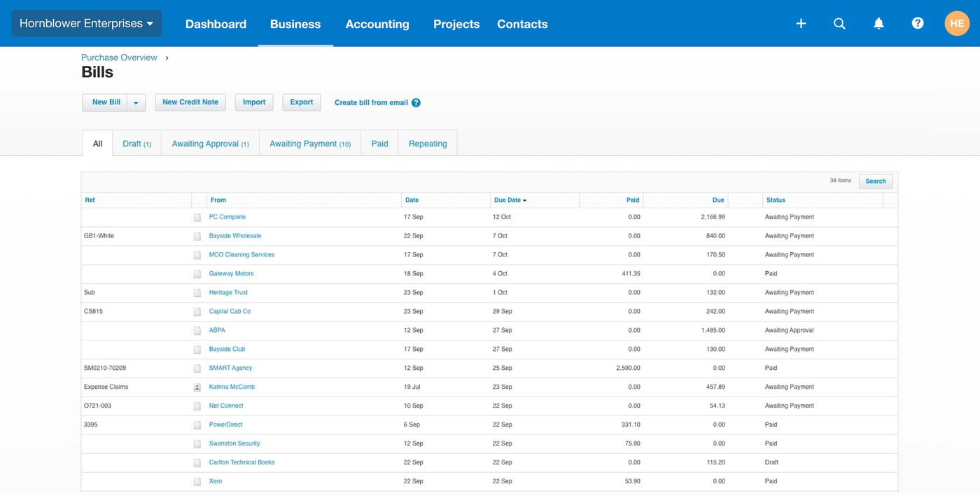
Task: Click the document icon for Capital Cab Co
Action: [197, 312]
